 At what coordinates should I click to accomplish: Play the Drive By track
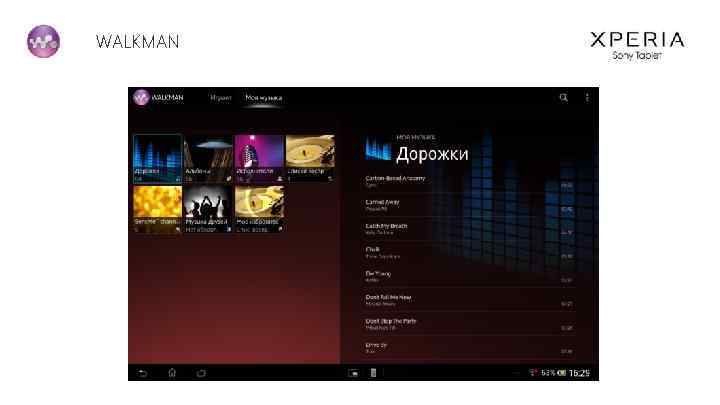click(x=469, y=349)
